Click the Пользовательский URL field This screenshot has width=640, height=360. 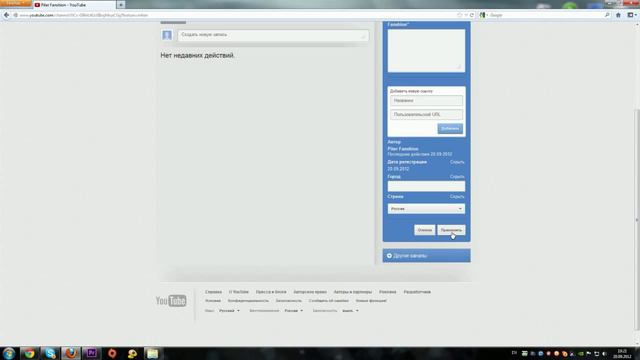426,114
